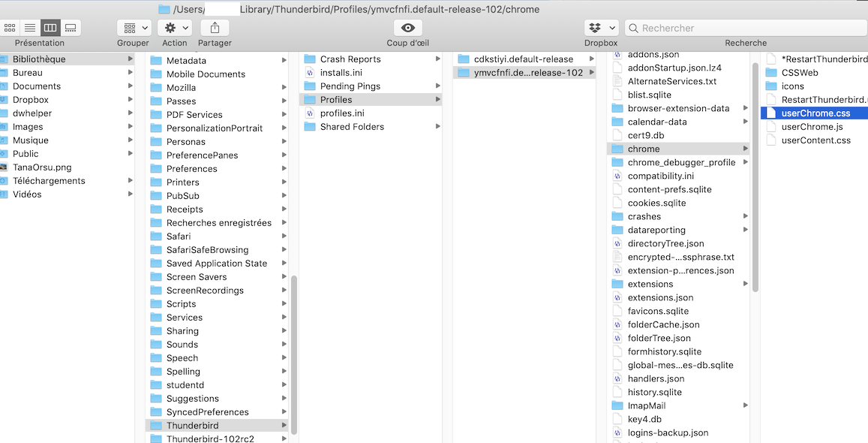The image size is (868, 443).
Task: Select the userChrome.css file
Action: (x=814, y=113)
